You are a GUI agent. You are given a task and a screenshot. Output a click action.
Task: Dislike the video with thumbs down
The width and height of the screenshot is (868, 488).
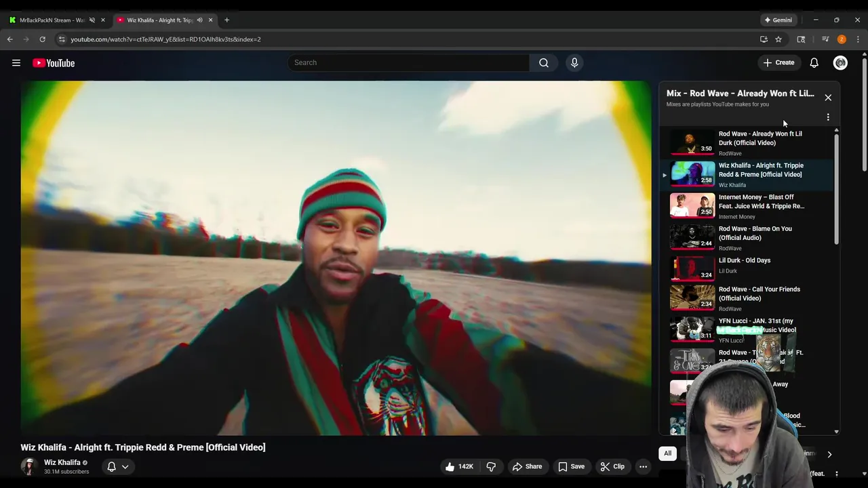coord(491,466)
